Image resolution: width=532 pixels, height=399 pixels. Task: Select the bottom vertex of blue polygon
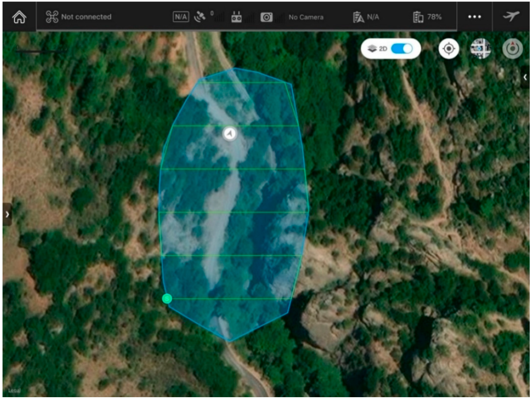tap(229, 341)
